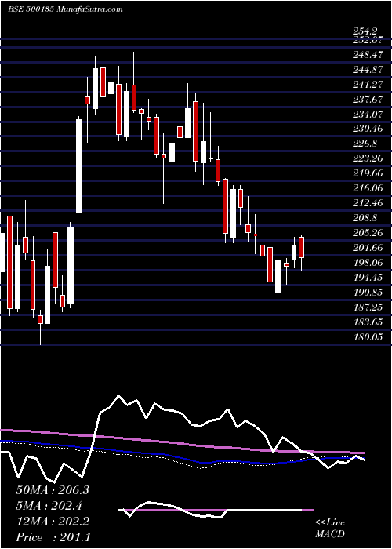Click the last red candlestick on the right
Image resolution: width=392 pixels, height=549 pixels.
coord(301,248)
